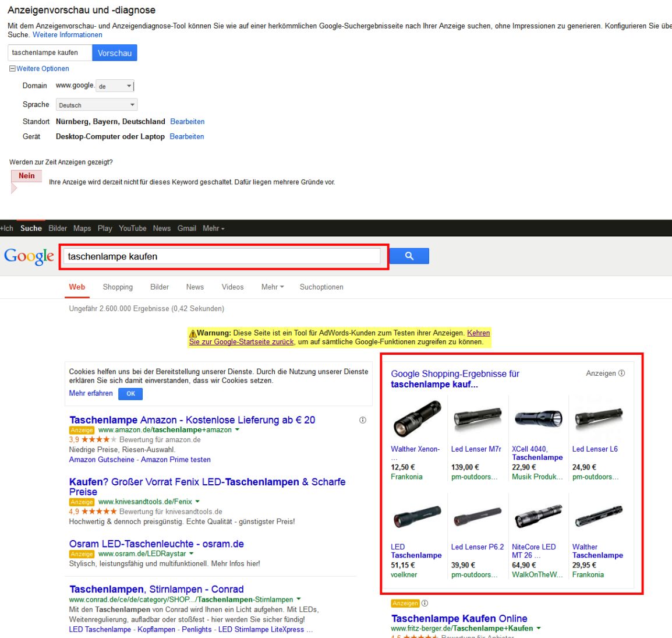Click the Weitere Informationen link
The image size is (672, 638).
pyautogui.click(x=68, y=35)
